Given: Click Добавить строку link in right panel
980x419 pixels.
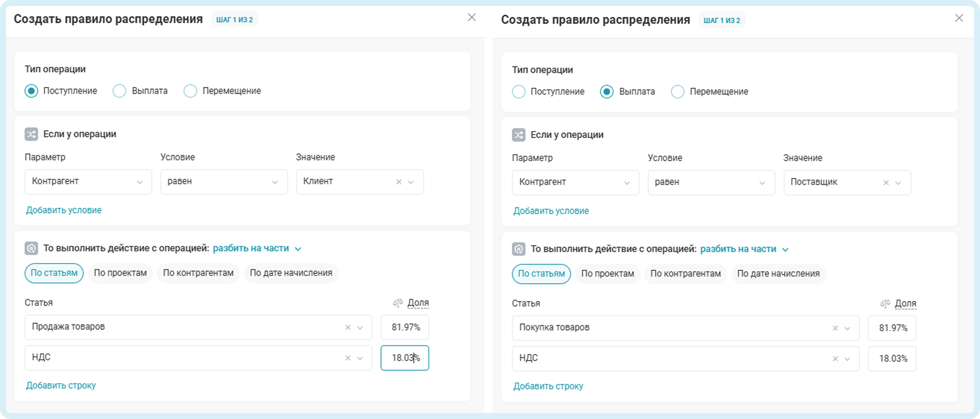Looking at the screenshot, I should click(x=548, y=386).
